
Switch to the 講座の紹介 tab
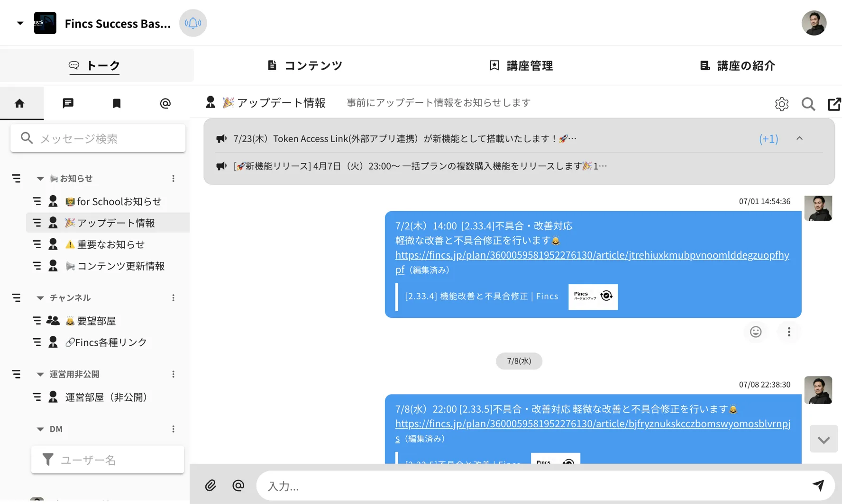point(737,65)
